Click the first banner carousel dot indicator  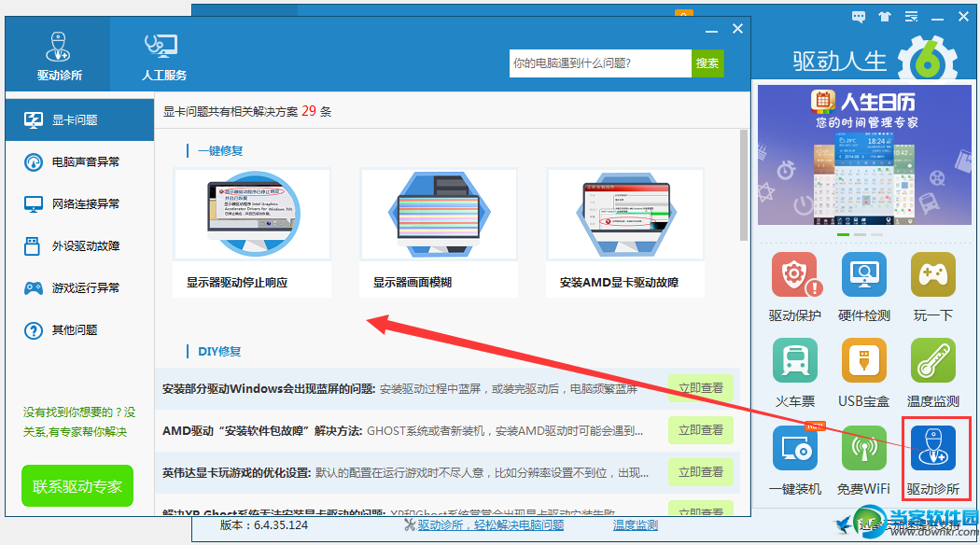click(843, 234)
